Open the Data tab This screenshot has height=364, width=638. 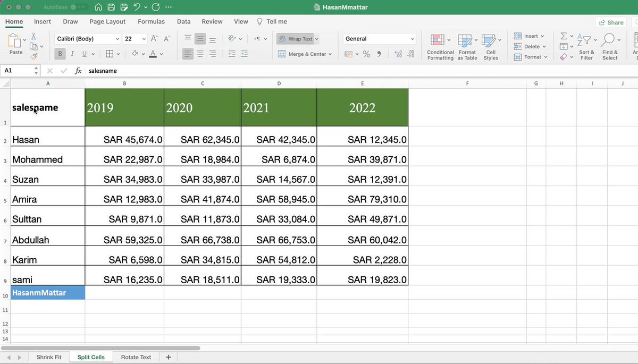(183, 22)
